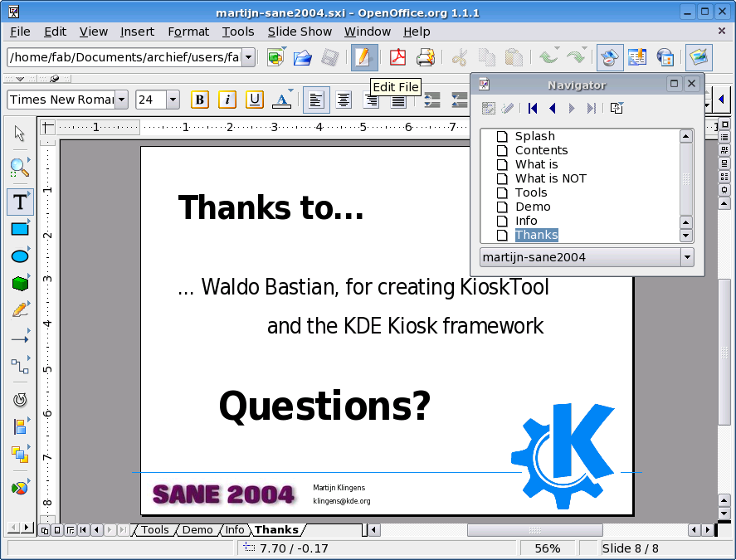This screenshot has width=736, height=560.
Task: Click the Navigator list scrollbar track
Action: [x=685, y=178]
